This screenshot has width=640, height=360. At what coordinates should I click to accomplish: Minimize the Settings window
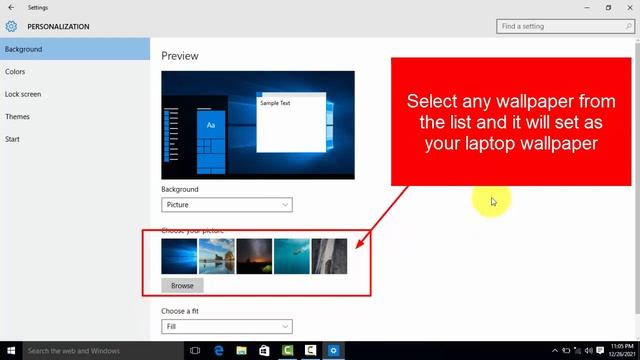coord(587,7)
